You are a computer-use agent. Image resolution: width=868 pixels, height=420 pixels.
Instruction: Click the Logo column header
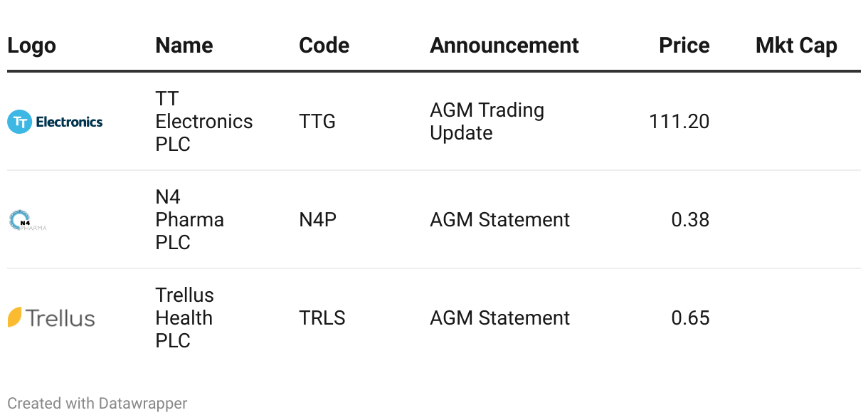[x=31, y=46]
